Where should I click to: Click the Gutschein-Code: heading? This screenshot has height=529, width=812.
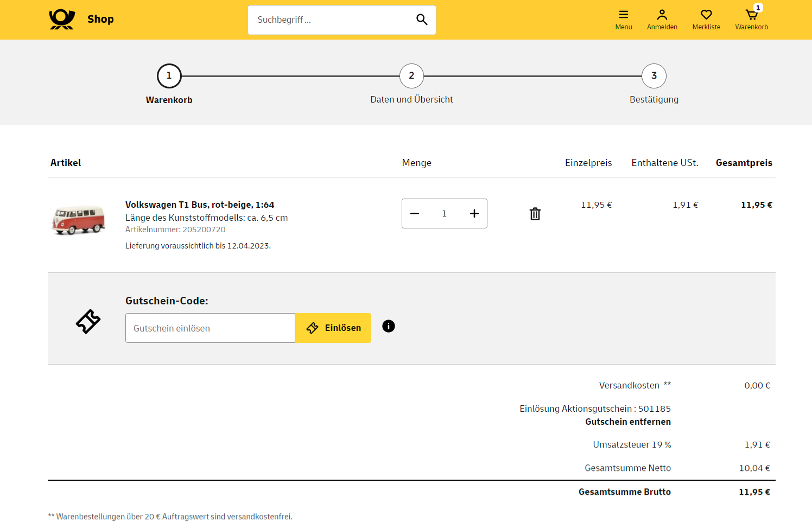(167, 301)
